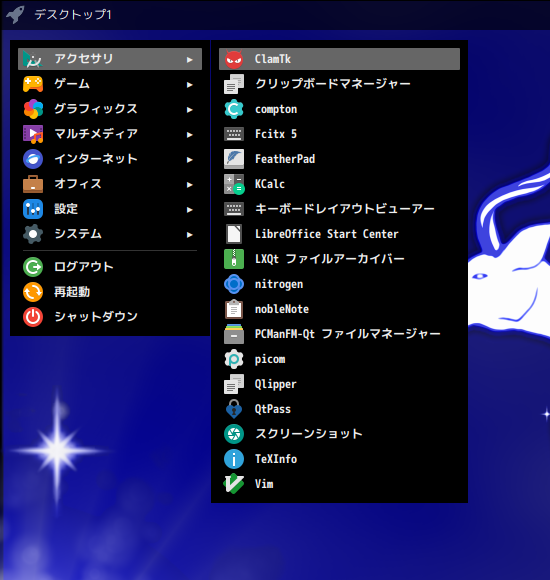Viewport: 550px width, 580px height.
Task: Click the オフィス briefcase icon
Action: [33, 184]
